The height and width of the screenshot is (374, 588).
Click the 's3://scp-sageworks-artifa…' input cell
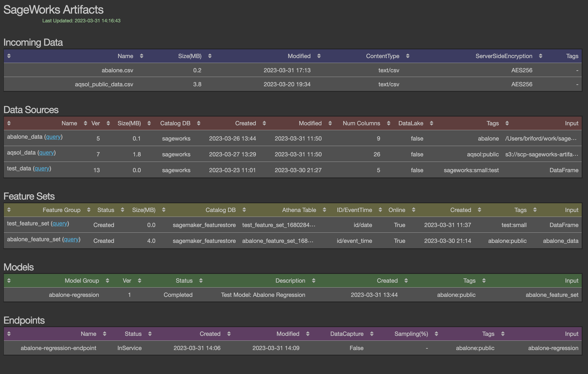point(542,155)
